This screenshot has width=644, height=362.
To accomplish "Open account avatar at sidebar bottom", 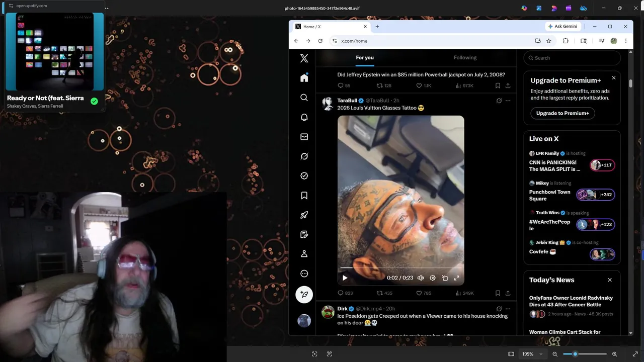I will (304, 321).
